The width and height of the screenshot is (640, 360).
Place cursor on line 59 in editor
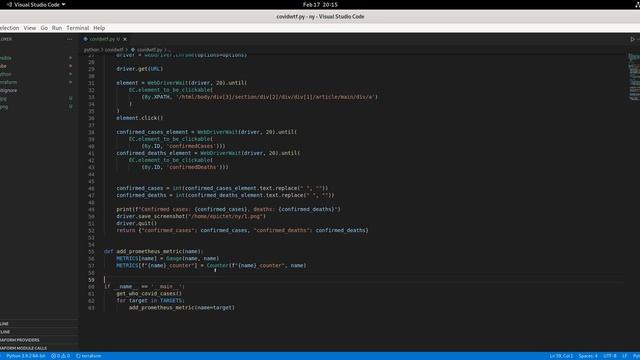coord(363,280)
